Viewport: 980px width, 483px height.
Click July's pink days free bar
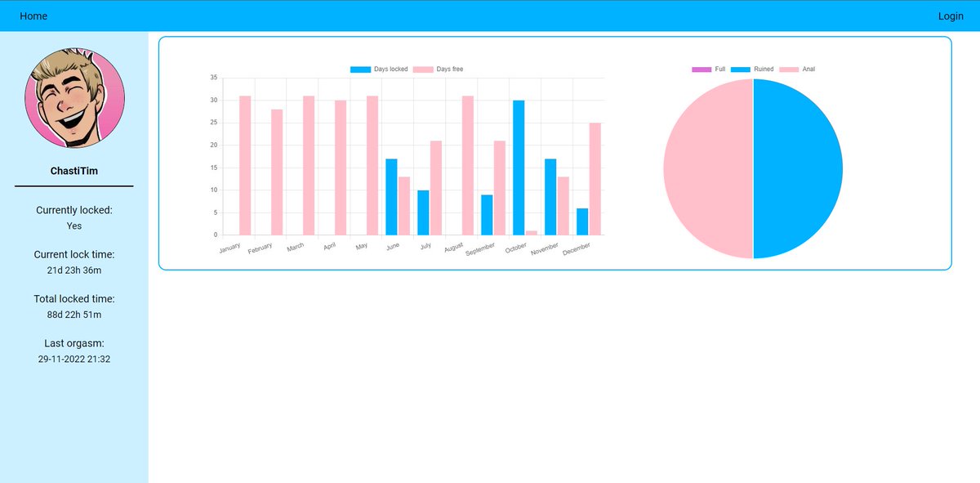436,187
